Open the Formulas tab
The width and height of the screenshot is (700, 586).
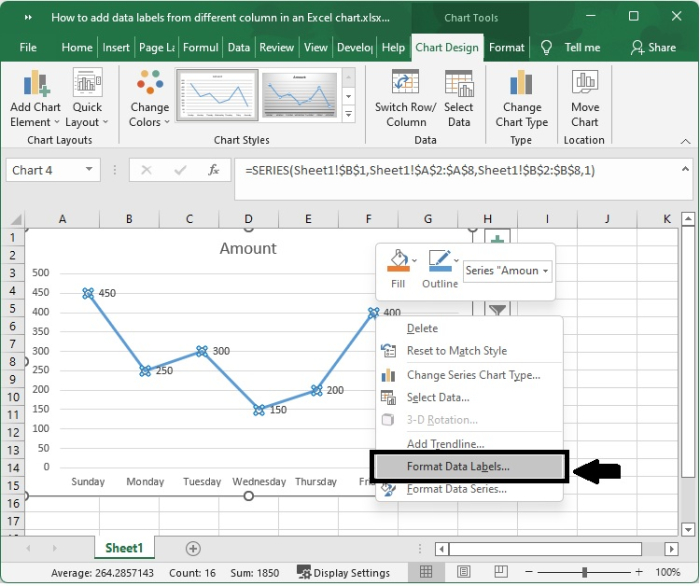click(200, 47)
